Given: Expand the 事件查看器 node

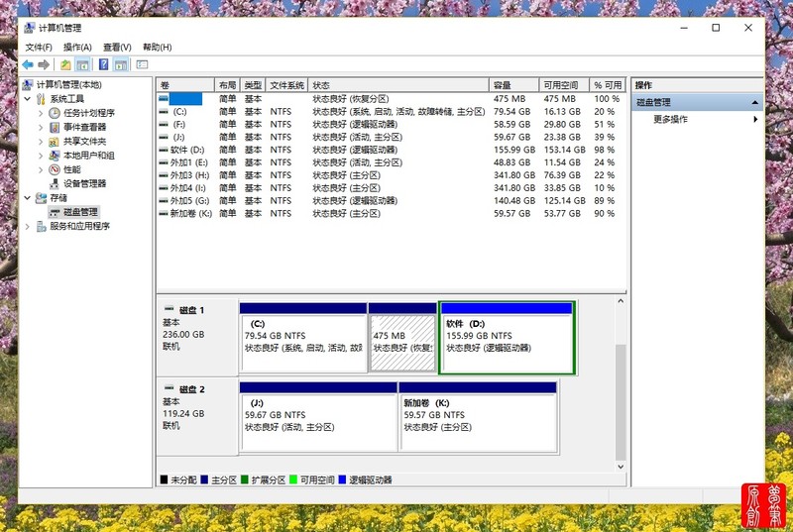Looking at the screenshot, I should click(41, 128).
